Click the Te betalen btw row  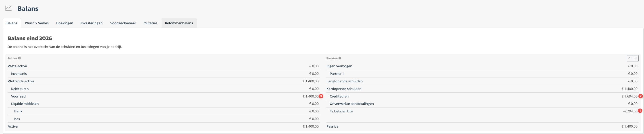tap(341, 111)
